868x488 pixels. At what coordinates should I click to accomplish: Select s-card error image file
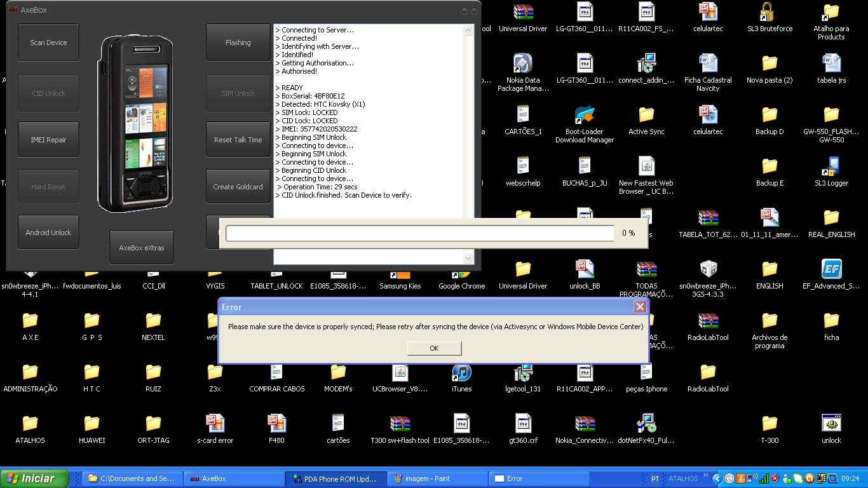[215, 424]
